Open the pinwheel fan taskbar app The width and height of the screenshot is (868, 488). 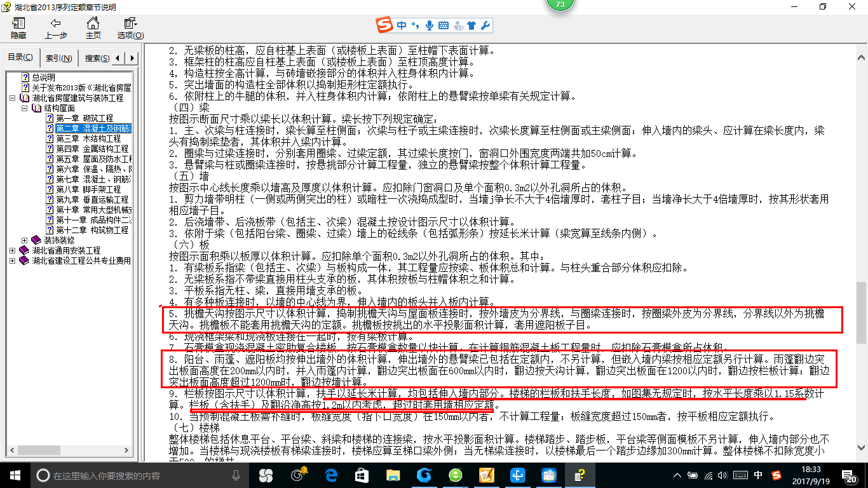[x=266, y=475]
